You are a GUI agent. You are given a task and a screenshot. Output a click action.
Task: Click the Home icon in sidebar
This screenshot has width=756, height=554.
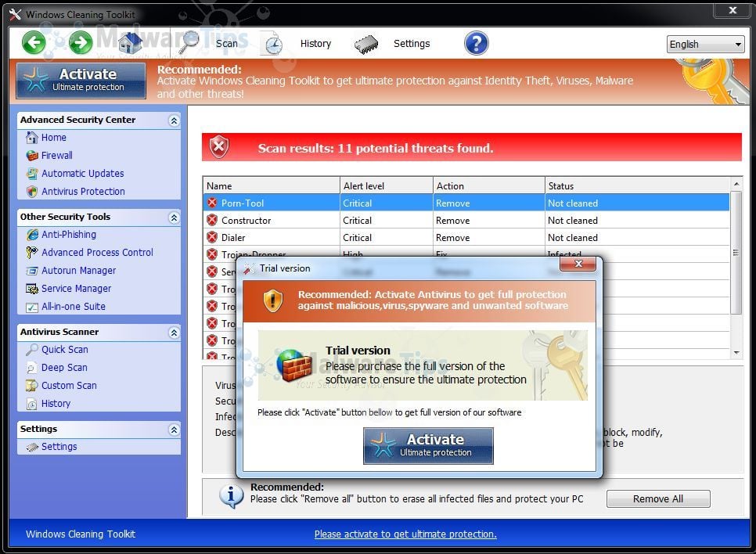[32, 138]
